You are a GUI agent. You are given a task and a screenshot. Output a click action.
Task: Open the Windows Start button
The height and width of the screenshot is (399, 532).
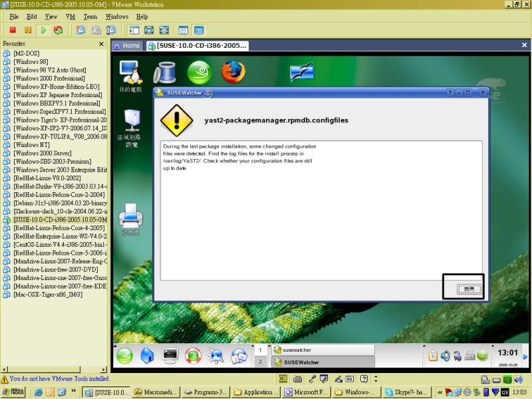13,392
